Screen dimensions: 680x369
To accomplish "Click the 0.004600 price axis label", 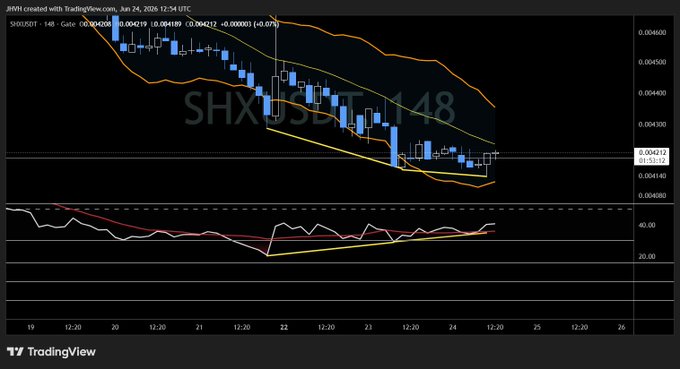I will 652,33.
